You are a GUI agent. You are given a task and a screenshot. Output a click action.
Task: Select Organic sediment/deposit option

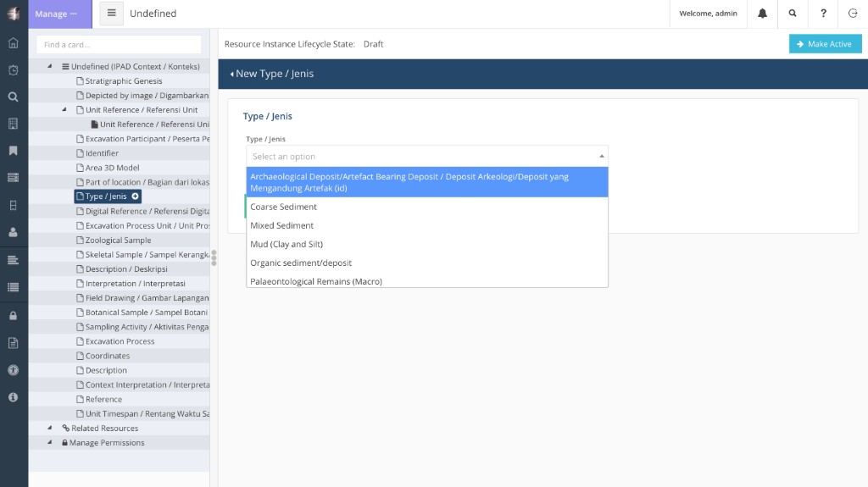[x=427, y=263]
